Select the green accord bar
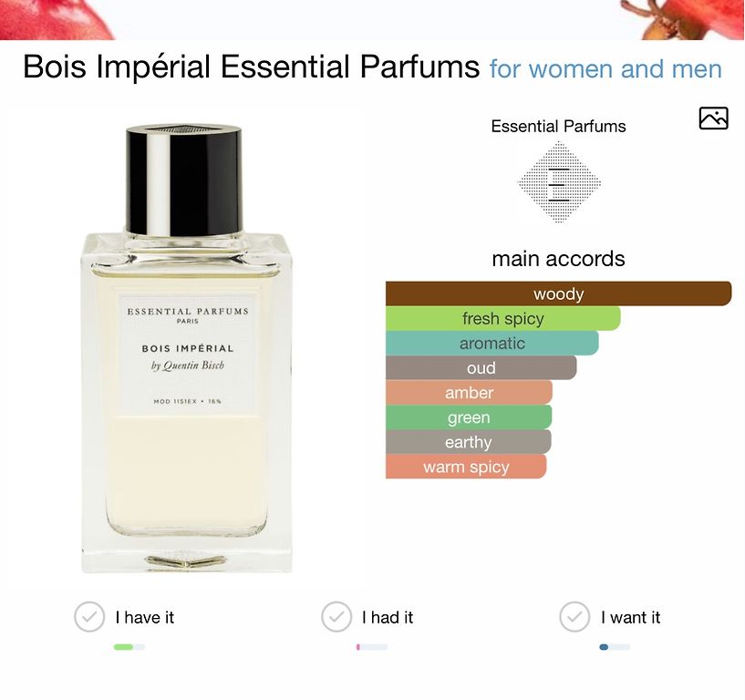The height and width of the screenshot is (700, 745). coord(469,417)
